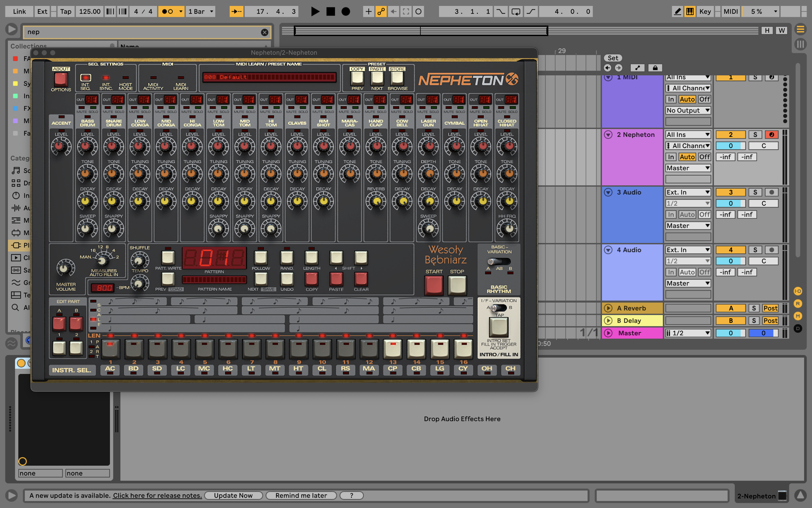Screen dimensions: 812x508
Task: Stop the transport with the Stop button
Action: [330, 11]
